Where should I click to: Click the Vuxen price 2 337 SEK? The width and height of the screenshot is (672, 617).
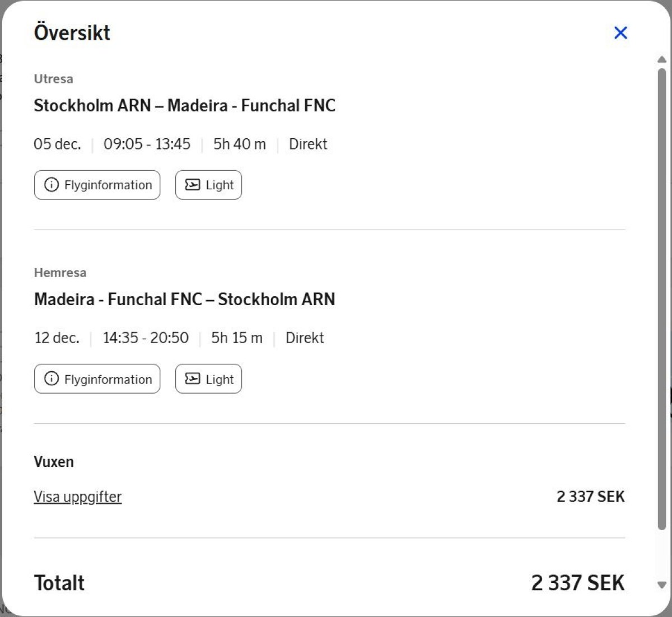[x=591, y=496]
